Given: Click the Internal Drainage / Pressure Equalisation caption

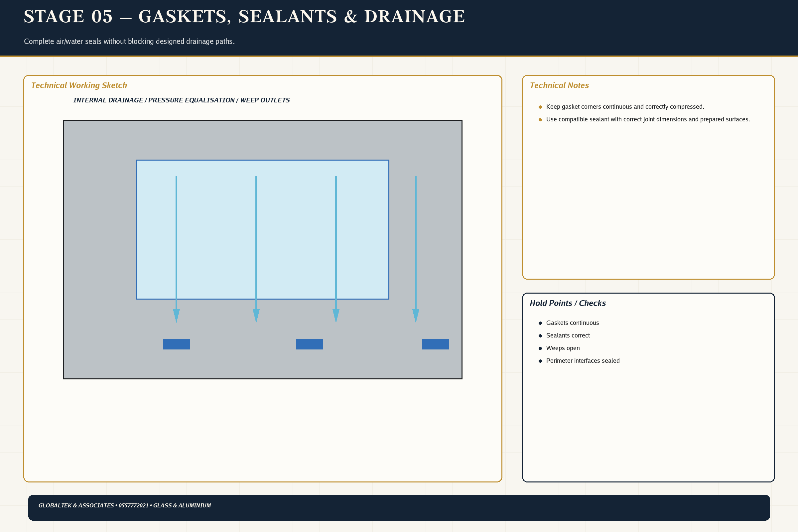Looking at the screenshot, I should pyautogui.click(x=182, y=100).
